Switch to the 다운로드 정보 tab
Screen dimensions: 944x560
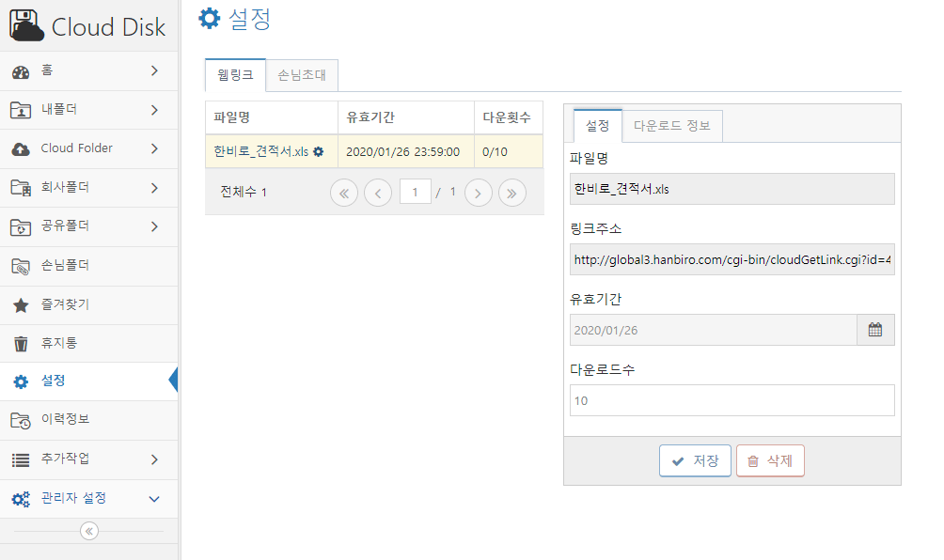pos(672,126)
